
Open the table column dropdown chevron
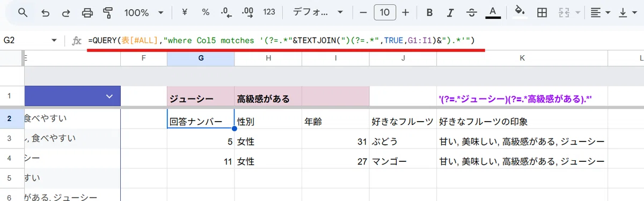click(110, 96)
